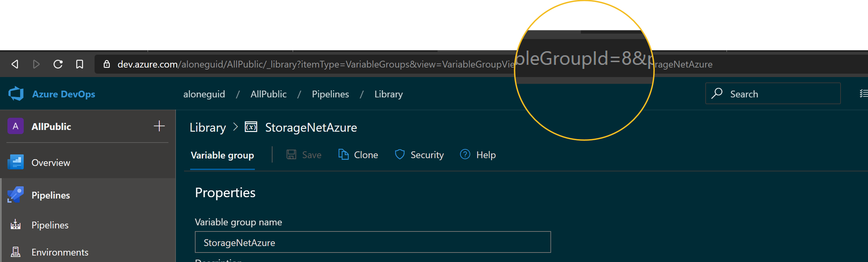Open Azure DevOps home link
Screen dimensions: 868x262
pyautogui.click(x=64, y=94)
